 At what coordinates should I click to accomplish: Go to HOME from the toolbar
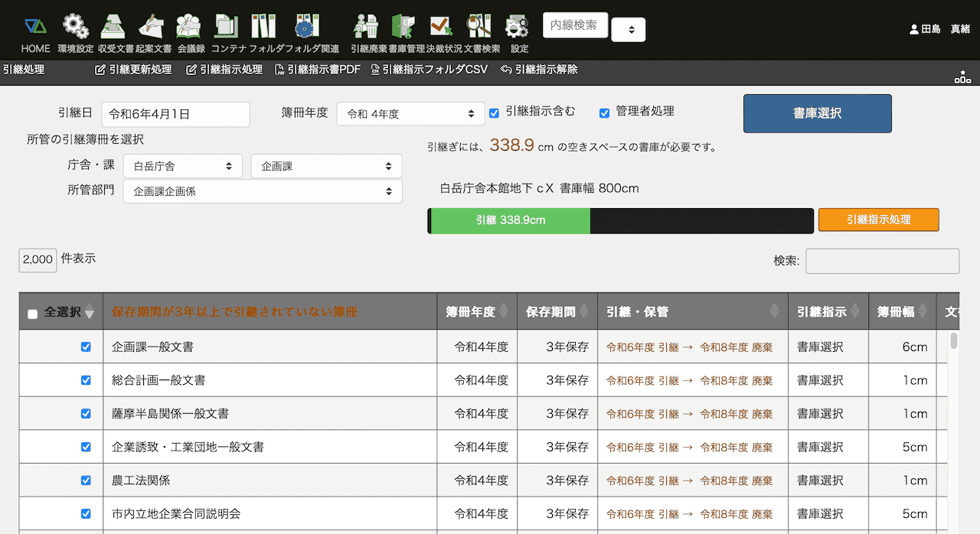(35, 28)
